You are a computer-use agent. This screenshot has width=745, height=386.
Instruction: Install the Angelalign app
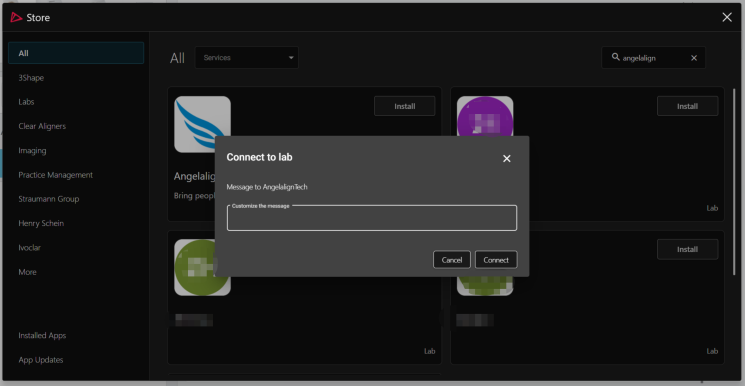click(x=404, y=106)
